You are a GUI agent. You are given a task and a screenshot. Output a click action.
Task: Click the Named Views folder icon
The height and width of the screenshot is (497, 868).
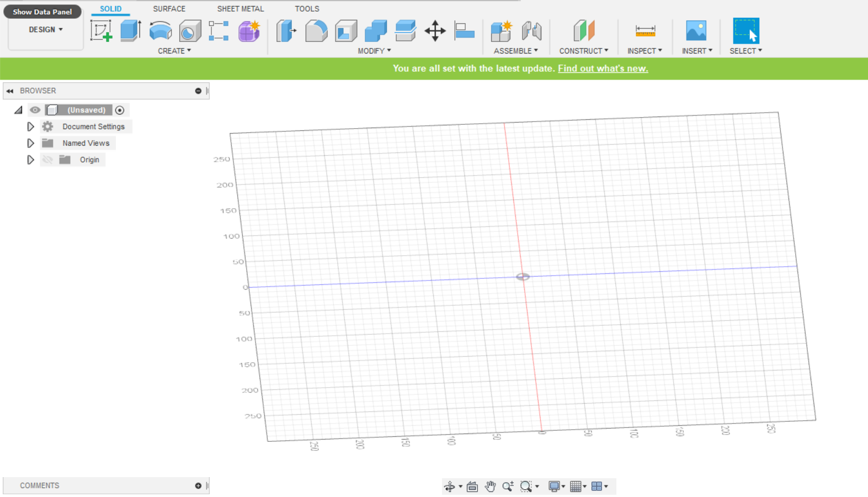pyautogui.click(x=48, y=143)
